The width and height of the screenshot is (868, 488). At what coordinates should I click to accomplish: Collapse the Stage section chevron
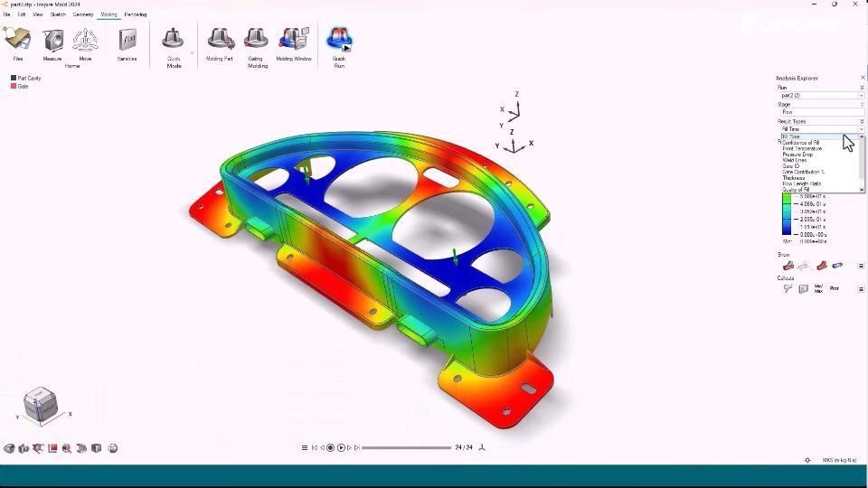pyautogui.click(x=862, y=104)
